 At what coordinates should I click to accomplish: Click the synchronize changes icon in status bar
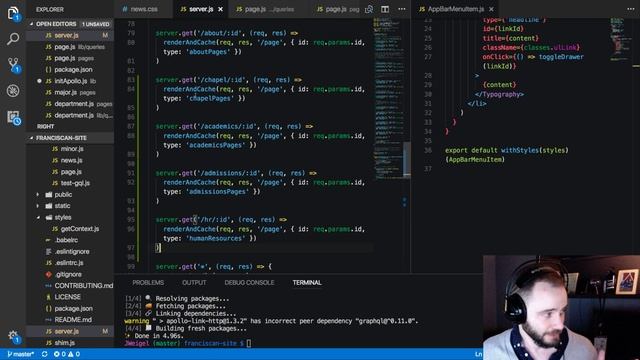(44, 354)
